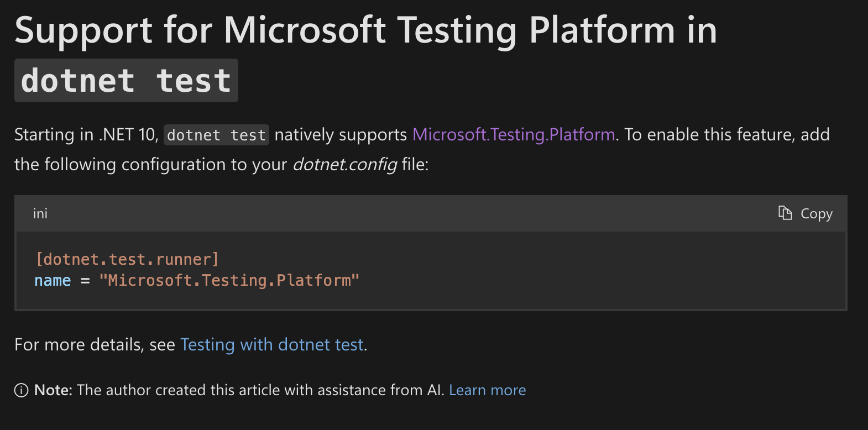The image size is (868, 430).
Task: Follow the Testing with dotnet test link
Action: click(x=272, y=344)
